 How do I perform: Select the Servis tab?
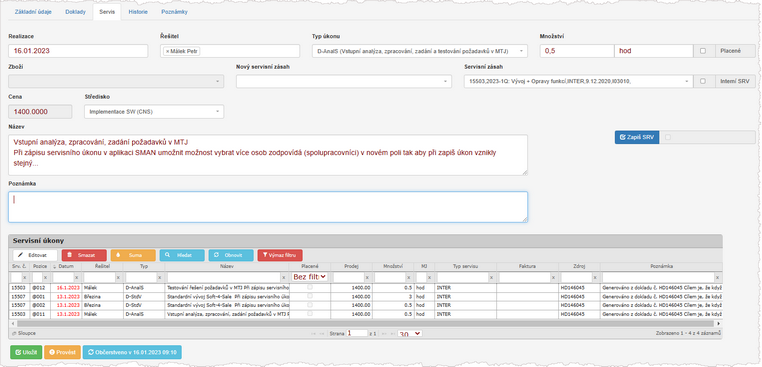pyautogui.click(x=107, y=12)
